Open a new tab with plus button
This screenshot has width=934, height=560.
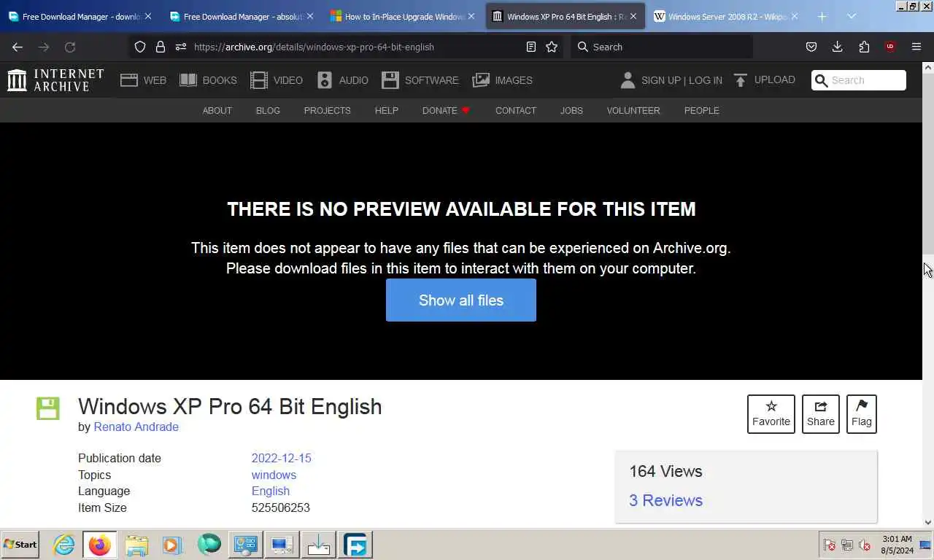click(822, 16)
